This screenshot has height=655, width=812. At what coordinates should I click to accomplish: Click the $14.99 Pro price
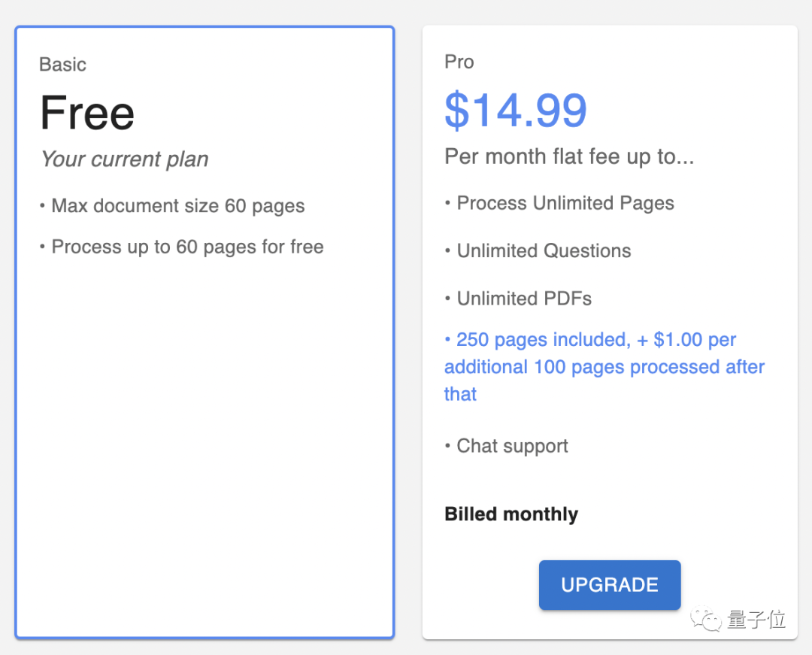tap(515, 111)
